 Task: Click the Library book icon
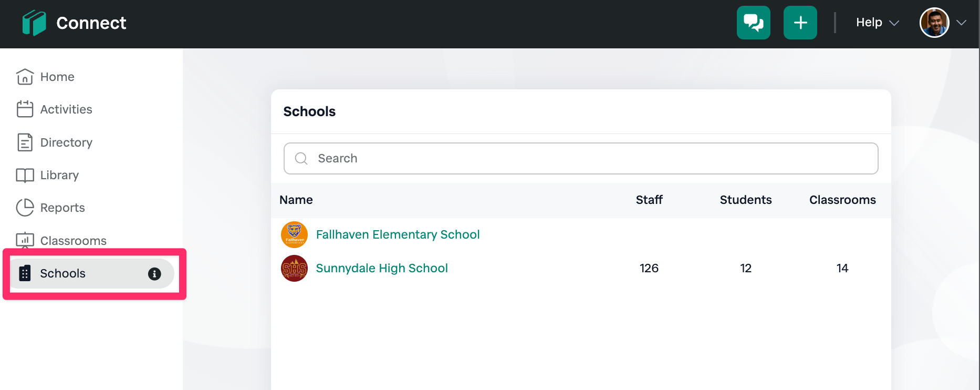25,175
